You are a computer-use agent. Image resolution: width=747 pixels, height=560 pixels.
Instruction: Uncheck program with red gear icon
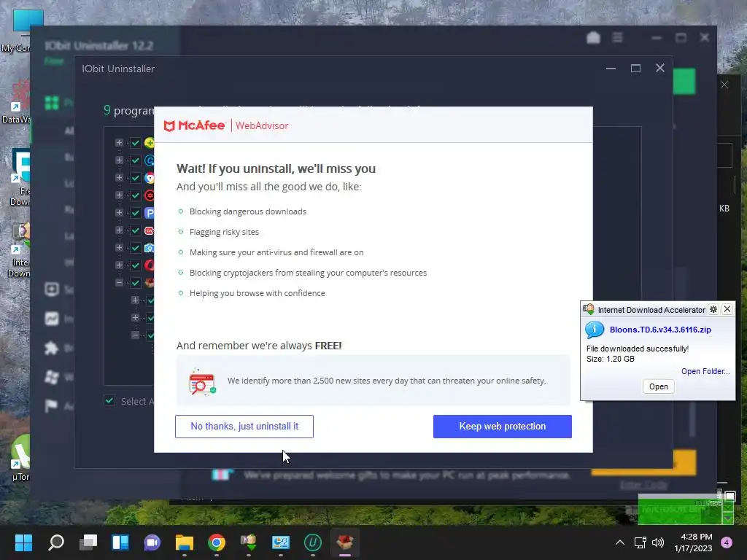(x=135, y=195)
